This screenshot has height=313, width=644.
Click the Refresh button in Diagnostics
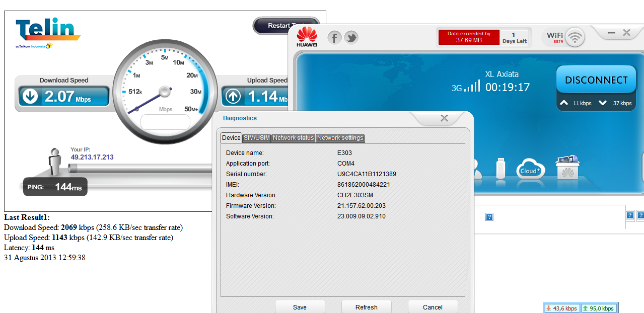366,307
